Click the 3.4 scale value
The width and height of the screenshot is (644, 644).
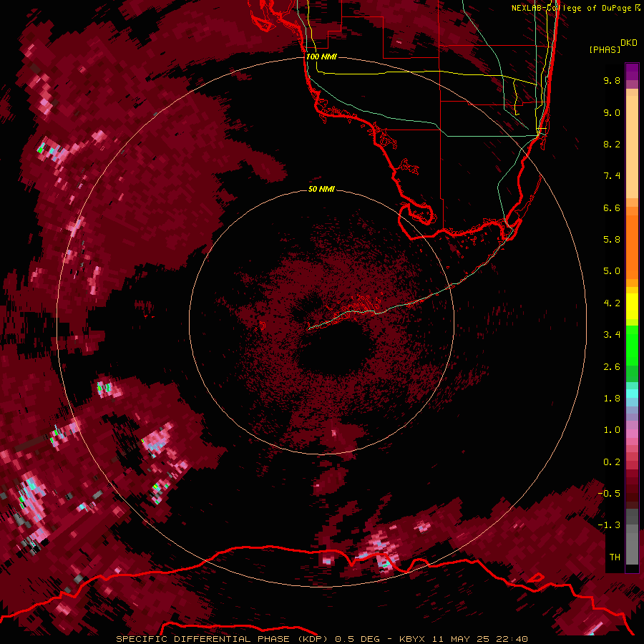[x=612, y=335]
